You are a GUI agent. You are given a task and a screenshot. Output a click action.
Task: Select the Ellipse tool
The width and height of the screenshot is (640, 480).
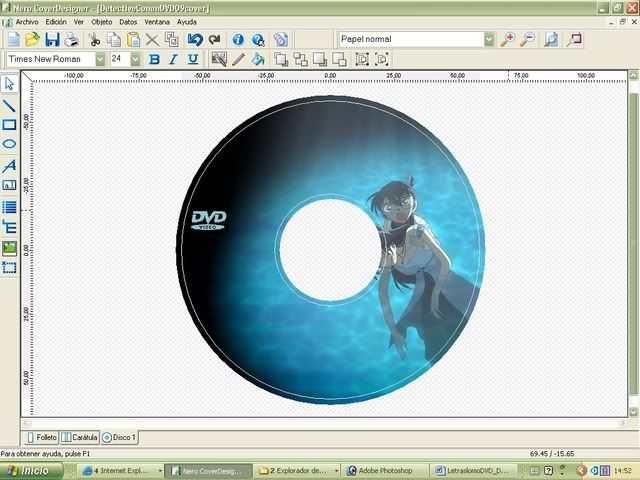[x=9, y=144]
